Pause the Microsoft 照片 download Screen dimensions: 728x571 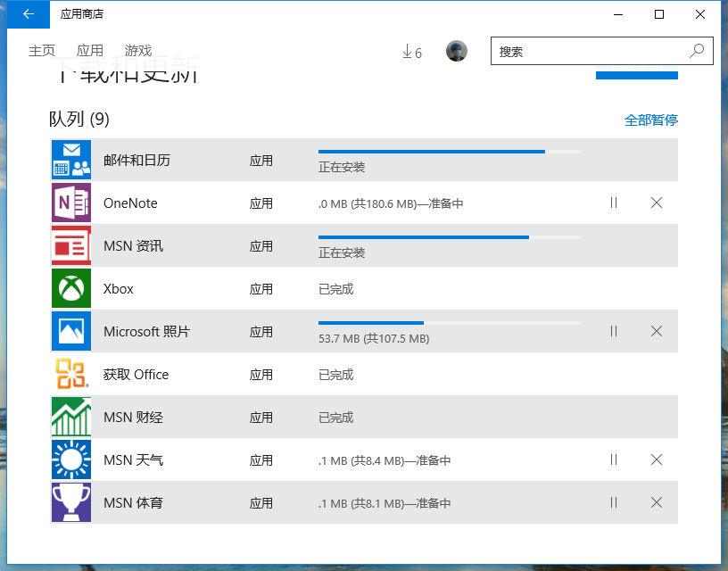(614, 331)
